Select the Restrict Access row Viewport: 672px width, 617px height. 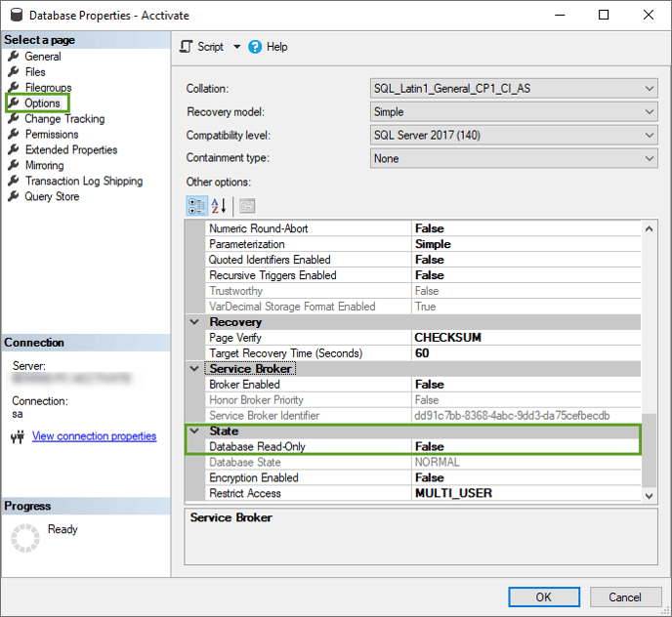pyautogui.click(x=424, y=493)
